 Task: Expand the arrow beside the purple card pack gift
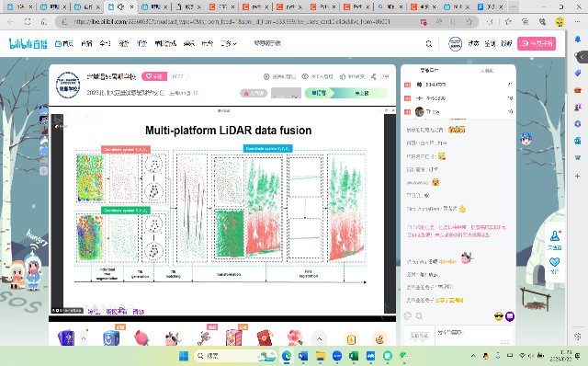tap(84, 338)
